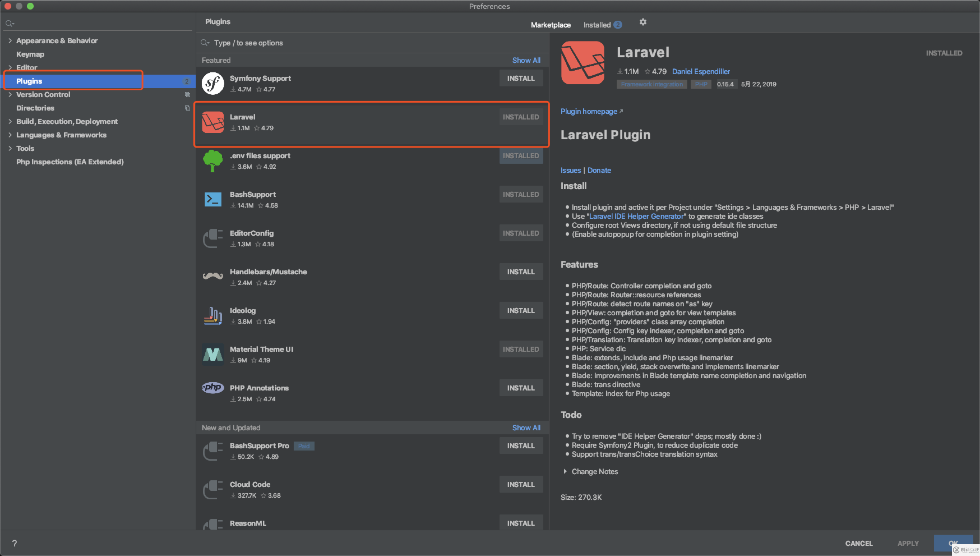Viewport: 980px width, 556px height.
Task: Focus the plugin search field
Action: (x=372, y=43)
